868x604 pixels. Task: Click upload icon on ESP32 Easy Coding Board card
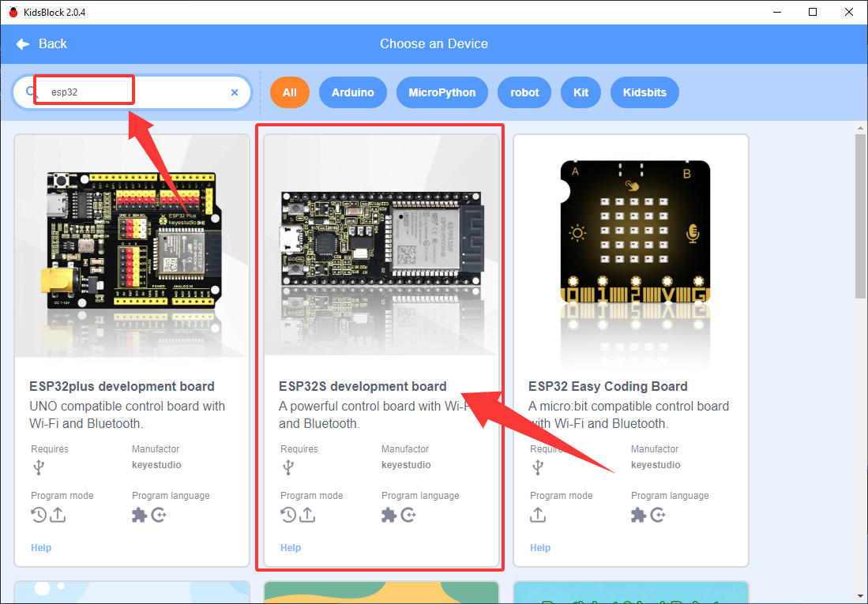point(538,515)
